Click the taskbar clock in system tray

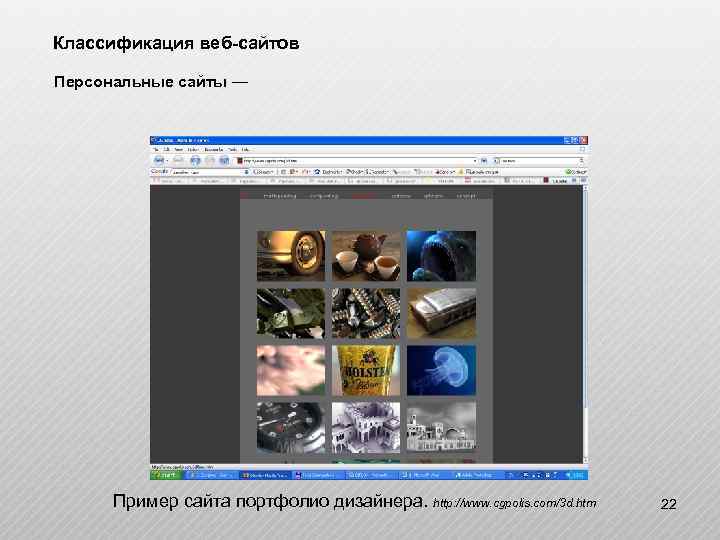579,475
